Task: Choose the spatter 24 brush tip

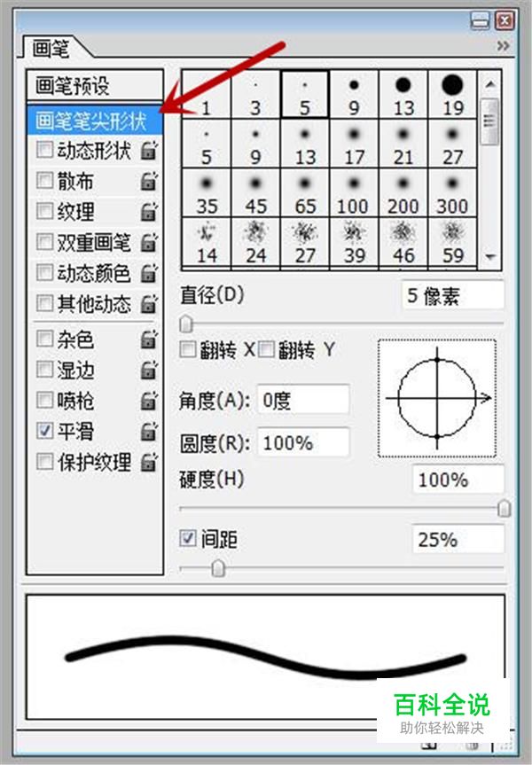Action: coord(255,243)
